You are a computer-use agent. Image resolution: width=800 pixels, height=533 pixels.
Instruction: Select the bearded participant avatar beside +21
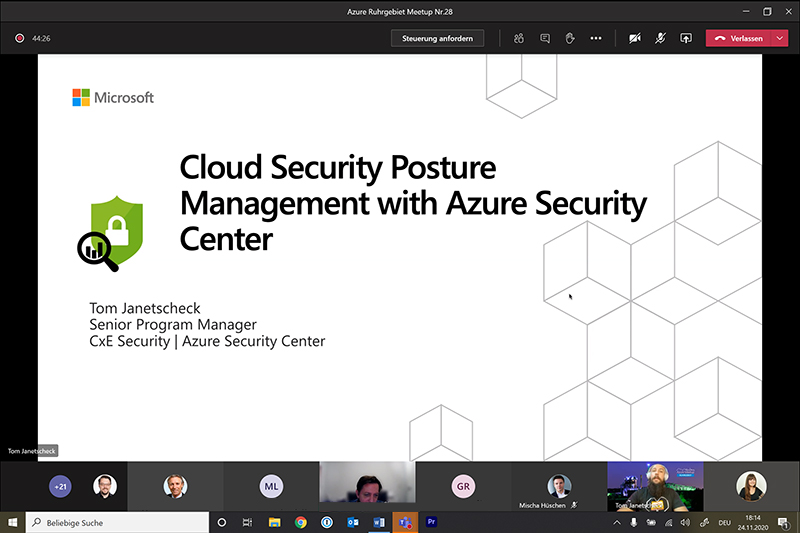point(105,487)
